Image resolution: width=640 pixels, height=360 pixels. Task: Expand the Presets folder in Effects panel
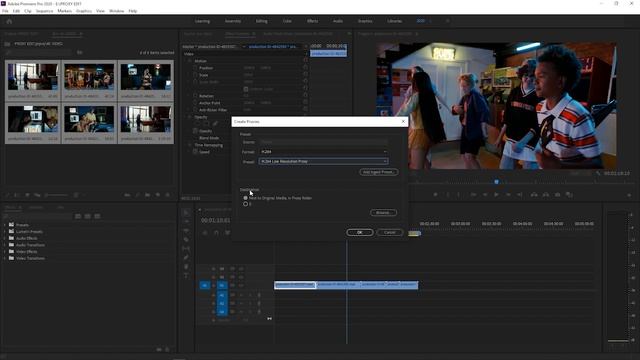click(x=5, y=225)
